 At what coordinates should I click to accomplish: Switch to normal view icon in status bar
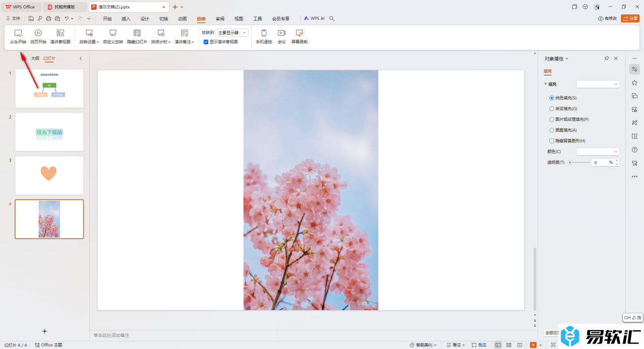coord(498,345)
